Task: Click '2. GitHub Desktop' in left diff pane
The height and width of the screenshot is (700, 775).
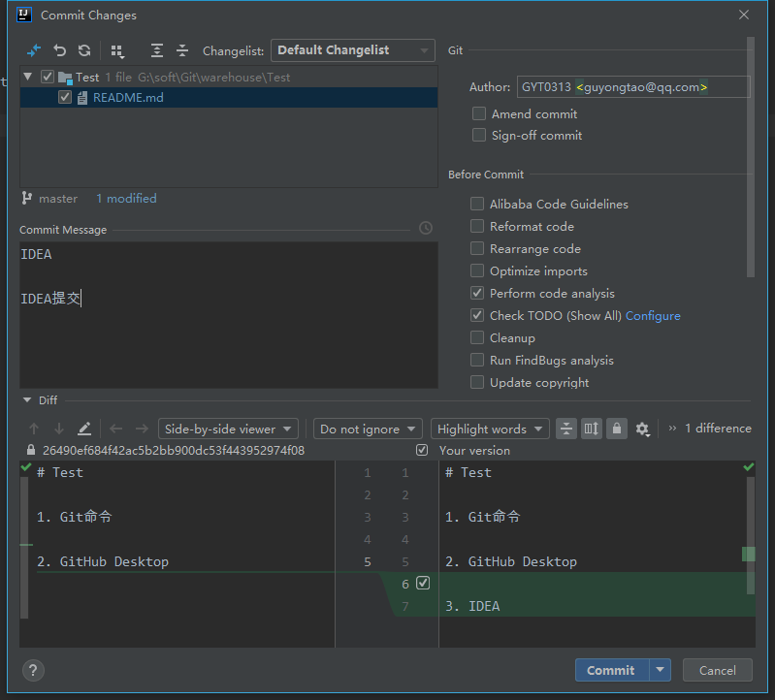Action: [x=102, y=561]
